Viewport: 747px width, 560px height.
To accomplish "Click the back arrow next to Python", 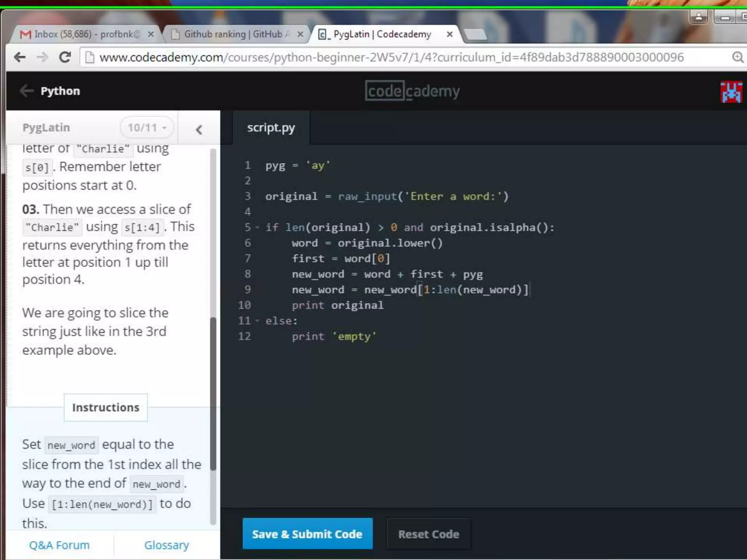I will (x=27, y=91).
